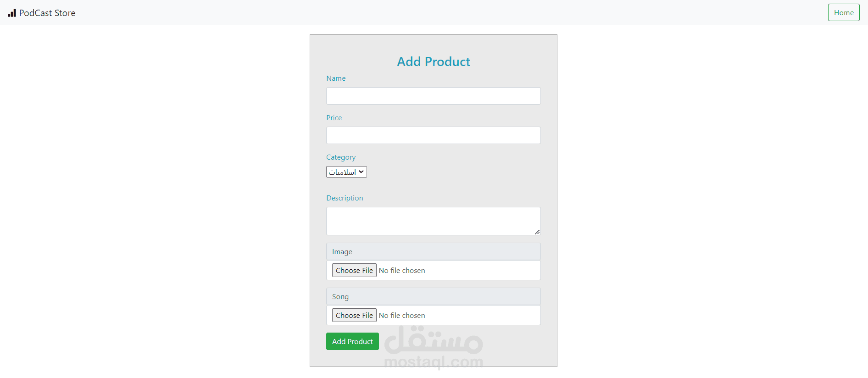Click the Category label text
This screenshot has height=378, width=868.
click(341, 157)
